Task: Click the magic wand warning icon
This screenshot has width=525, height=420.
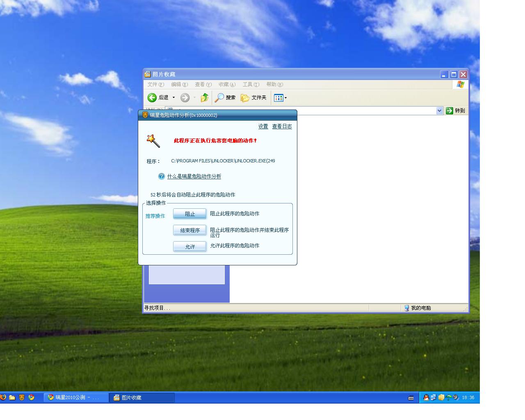Action: [x=153, y=141]
